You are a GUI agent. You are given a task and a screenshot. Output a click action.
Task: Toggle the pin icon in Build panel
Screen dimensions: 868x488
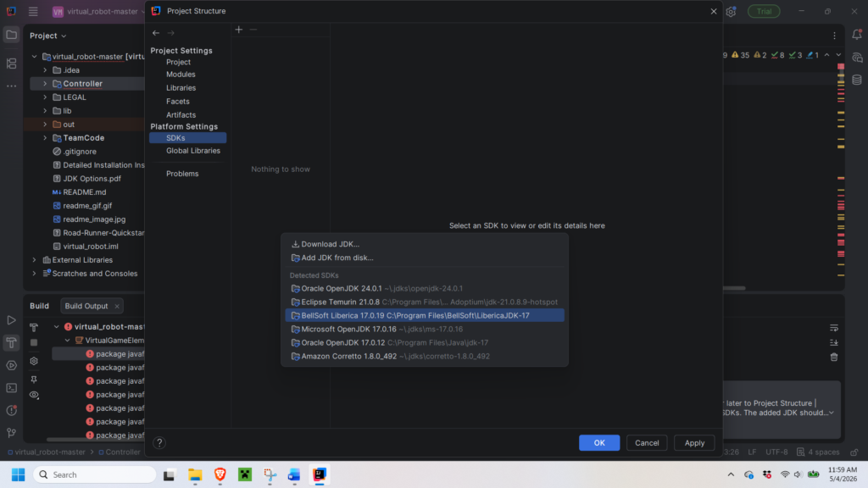34,380
